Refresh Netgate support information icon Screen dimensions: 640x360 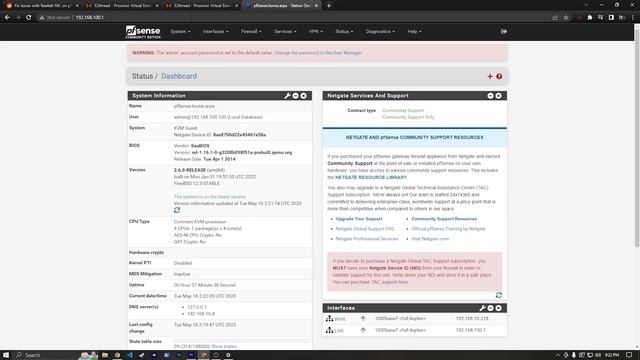[499, 295]
